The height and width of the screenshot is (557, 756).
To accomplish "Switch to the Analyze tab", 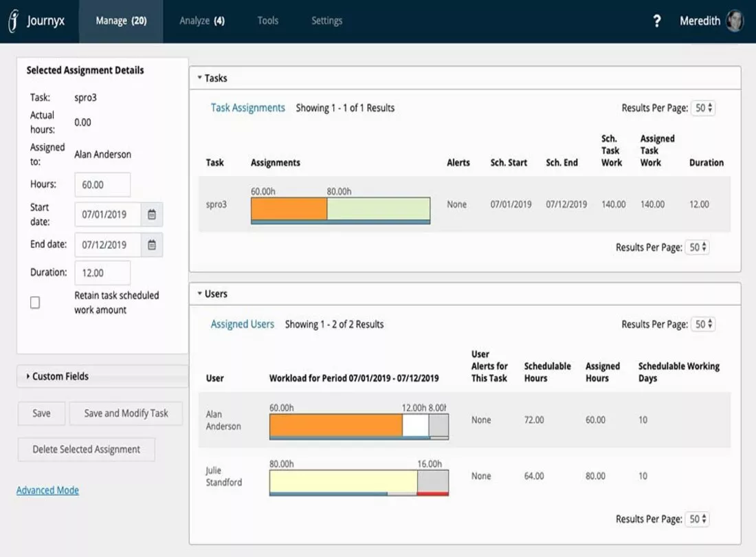I will 202,21.
